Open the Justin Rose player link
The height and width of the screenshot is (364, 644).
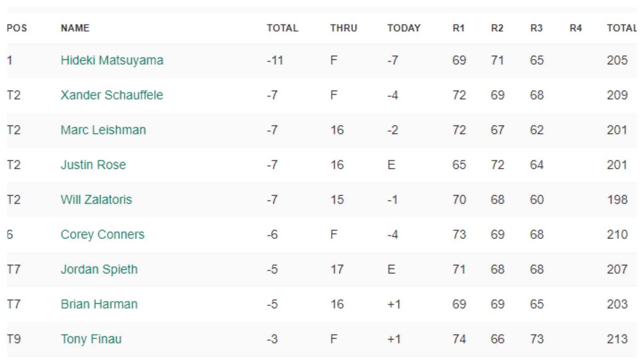[93, 165]
